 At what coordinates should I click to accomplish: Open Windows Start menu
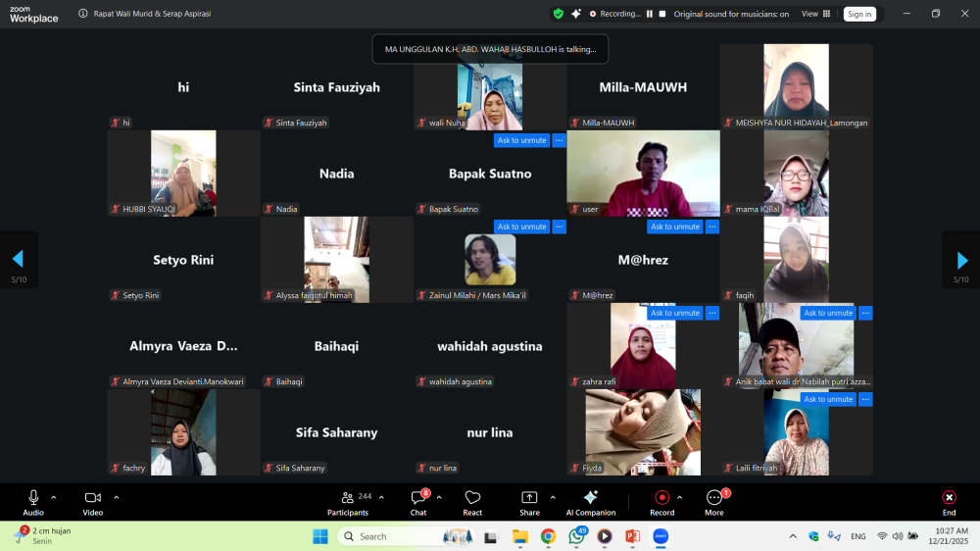click(320, 536)
